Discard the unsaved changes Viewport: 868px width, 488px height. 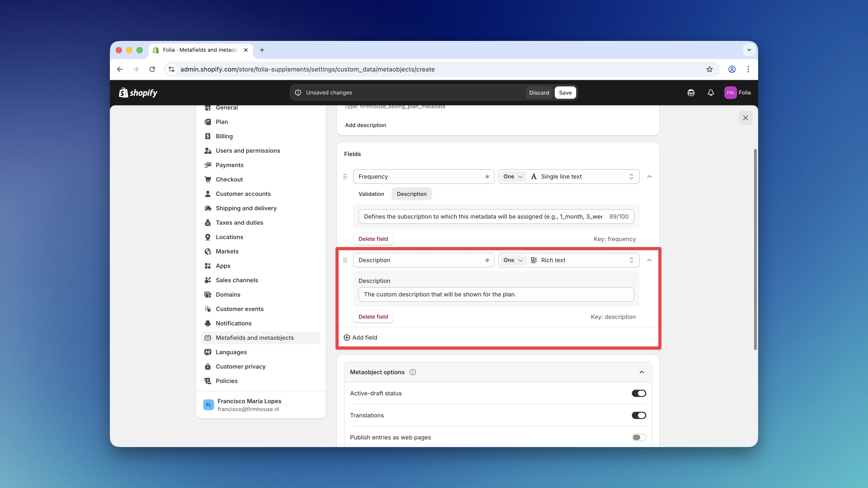539,93
